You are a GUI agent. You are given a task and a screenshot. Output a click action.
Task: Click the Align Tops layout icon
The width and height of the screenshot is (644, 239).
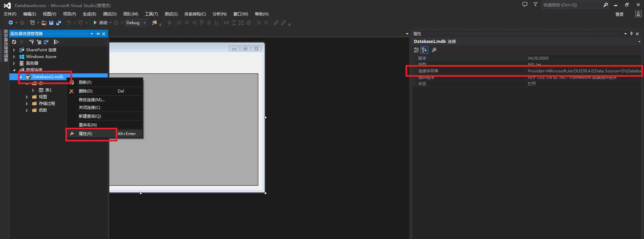pyautogui.click(x=202, y=23)
